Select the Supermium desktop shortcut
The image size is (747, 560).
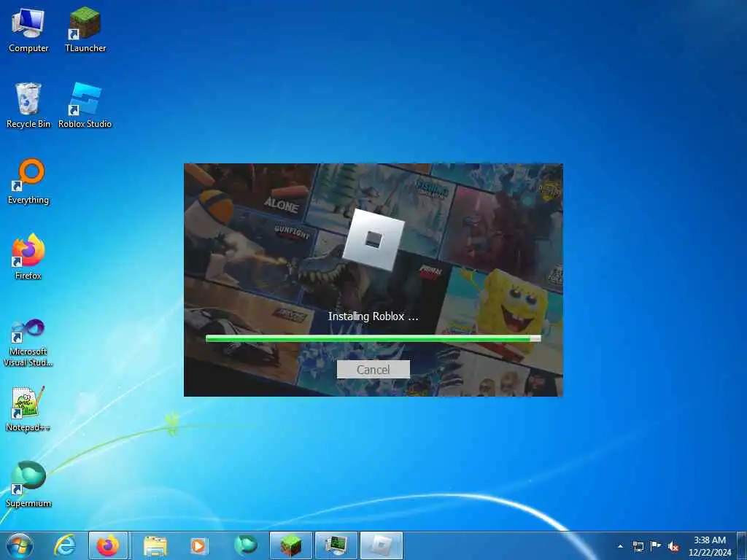[28, 484]
